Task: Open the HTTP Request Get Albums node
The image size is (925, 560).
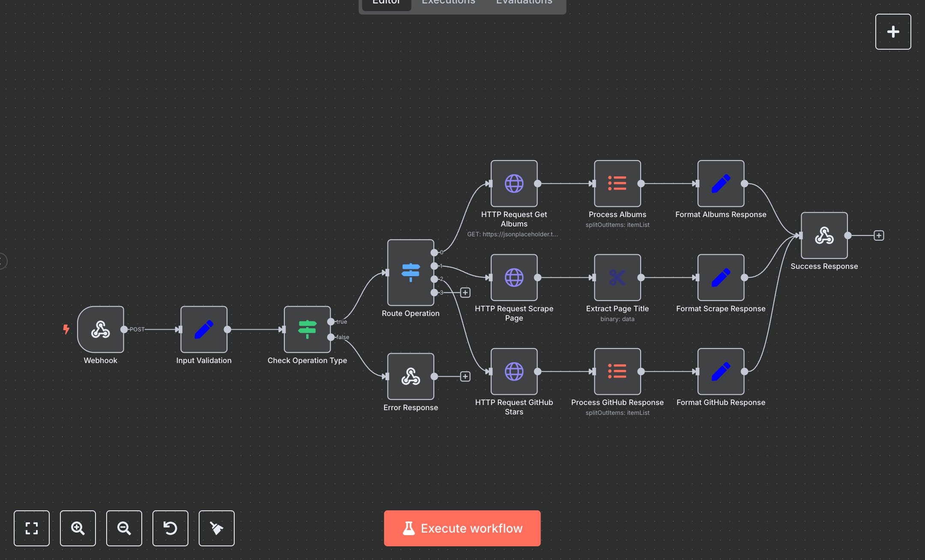Action: coord(513,184)
